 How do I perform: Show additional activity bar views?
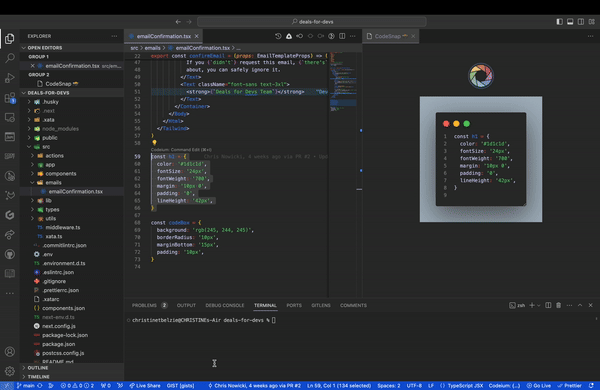10,293
